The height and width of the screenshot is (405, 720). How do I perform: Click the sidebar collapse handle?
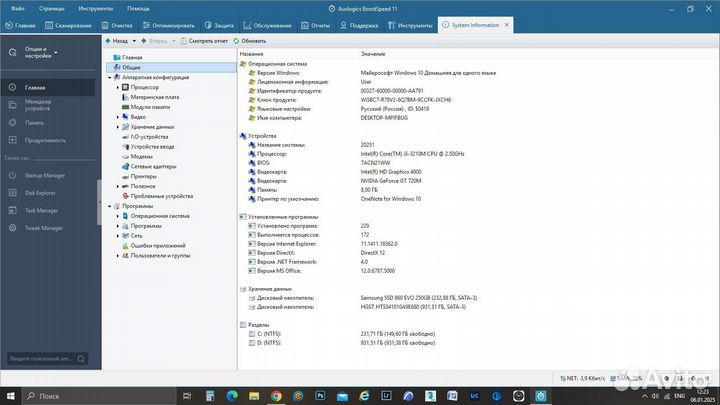point(99,202)
